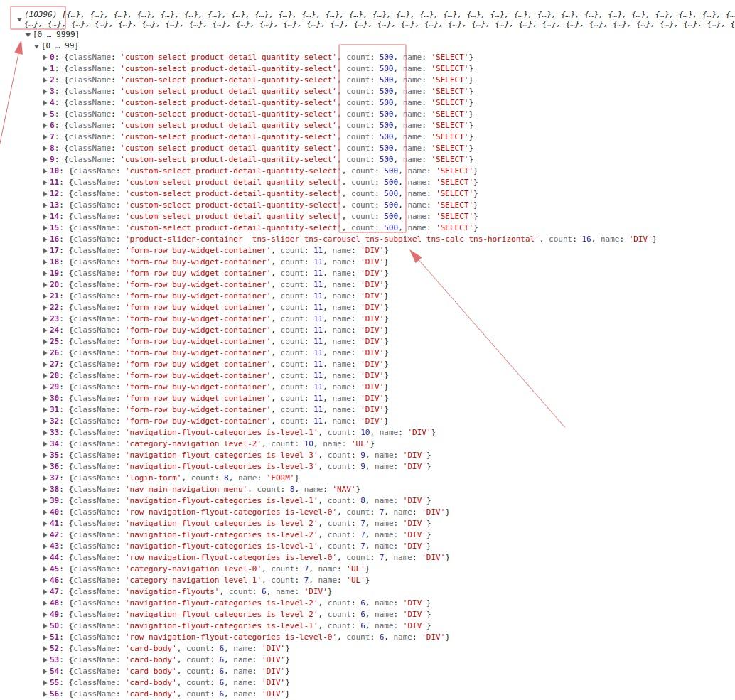Expand card-body object at index 52
Image resolution: width=735 pixels, height=700 pixels.
coord(45,648)
